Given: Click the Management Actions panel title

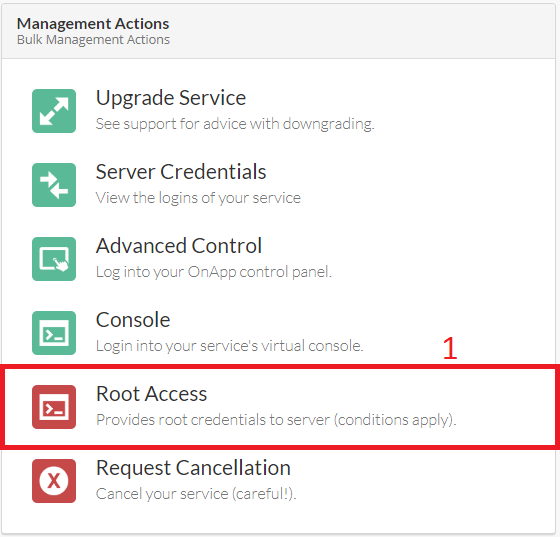Looking at the screenshot, I should click(x=93, y=24).
